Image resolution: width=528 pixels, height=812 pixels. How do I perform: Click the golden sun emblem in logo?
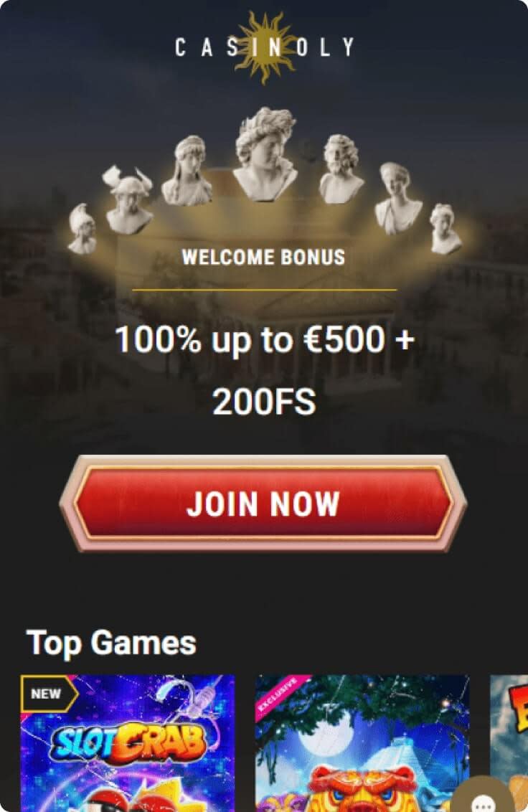(265, 47)
